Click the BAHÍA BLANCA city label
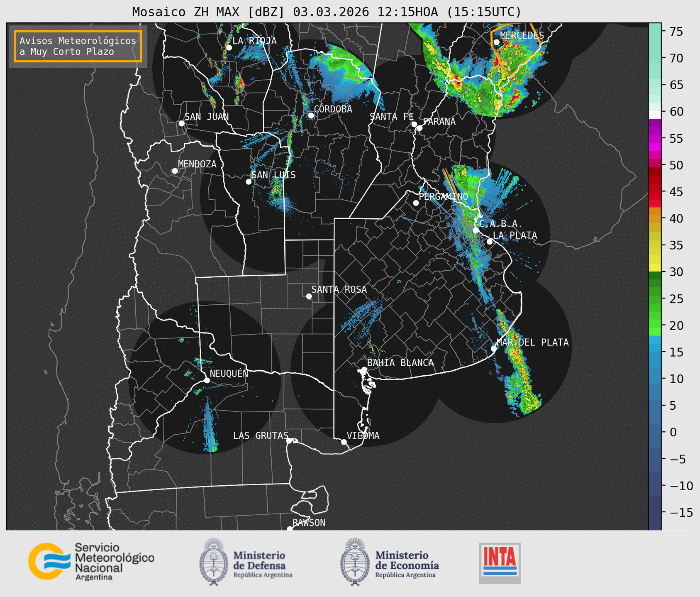 (400, 363)
